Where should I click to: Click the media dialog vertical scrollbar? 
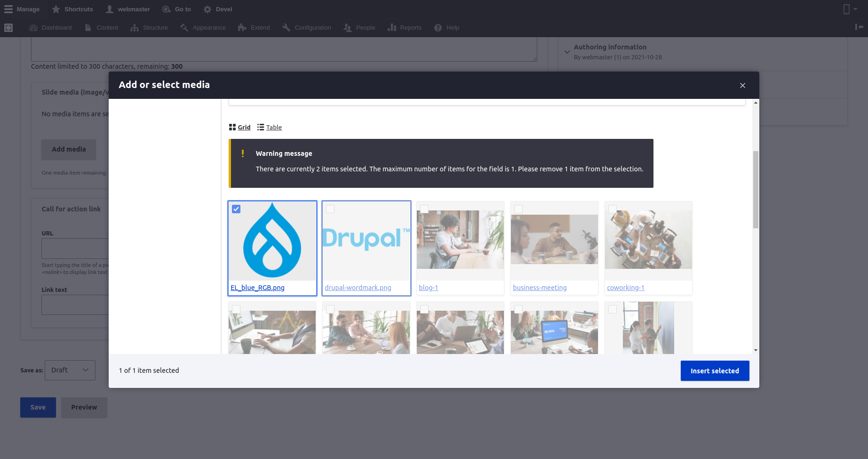pyautogui.click(x=756, y=189)
